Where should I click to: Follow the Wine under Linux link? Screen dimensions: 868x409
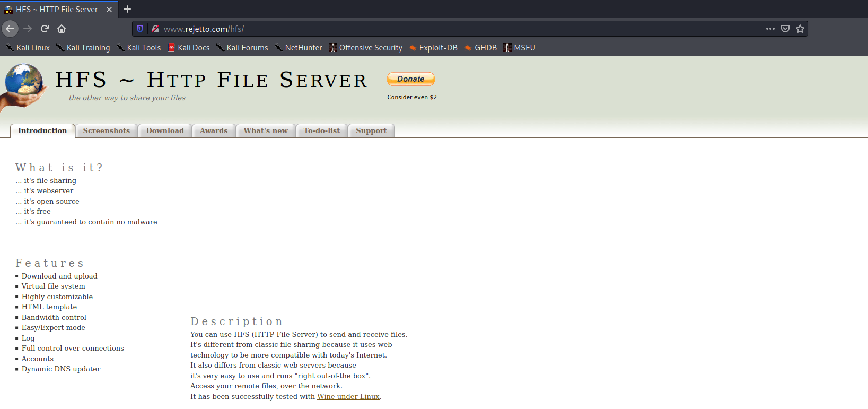tap(348, 396)
